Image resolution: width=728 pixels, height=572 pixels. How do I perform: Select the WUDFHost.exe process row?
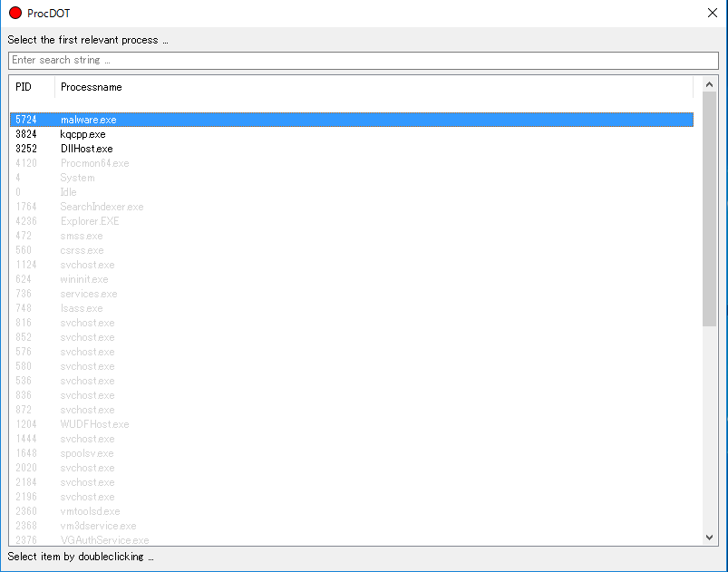coord(94,424)
